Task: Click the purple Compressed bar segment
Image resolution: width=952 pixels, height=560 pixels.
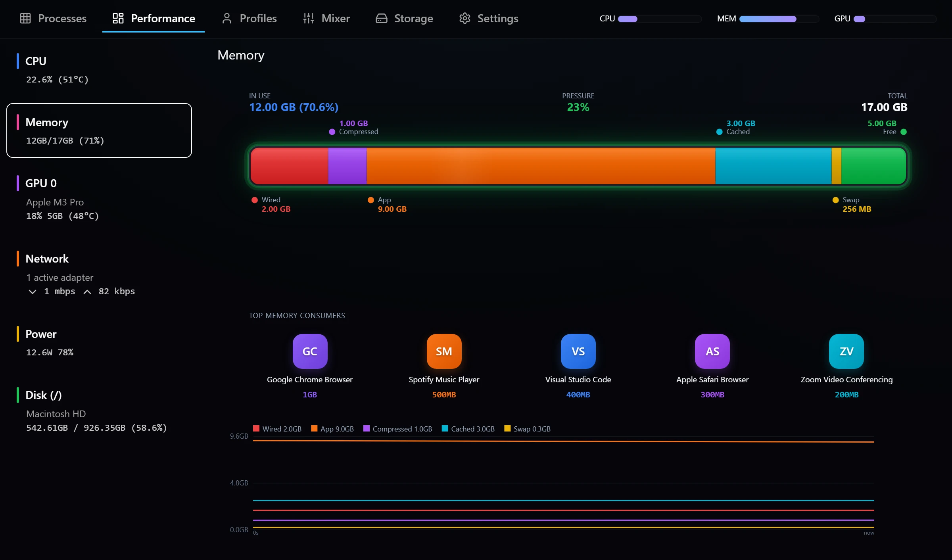Action: (x=347, y=166)
